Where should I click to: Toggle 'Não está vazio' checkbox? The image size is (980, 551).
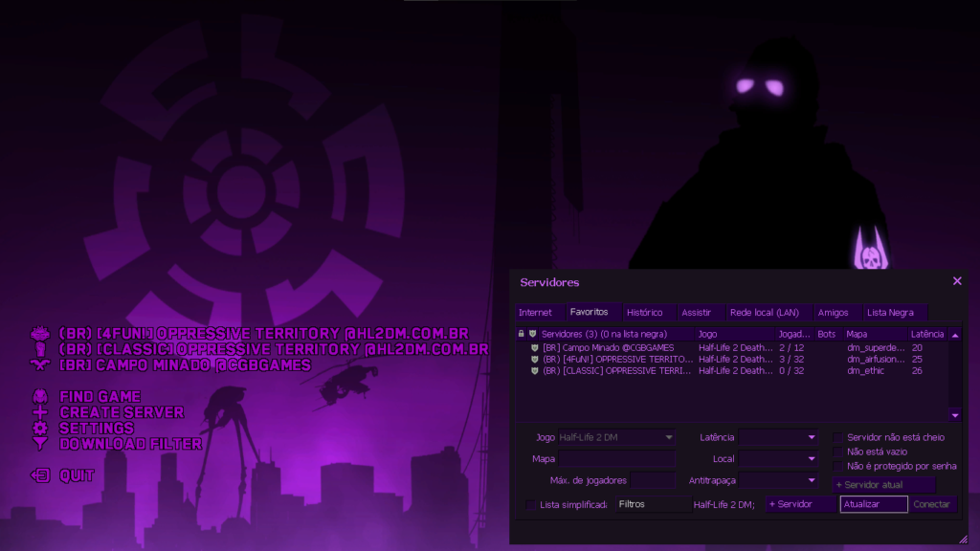[x=838, y=452]
